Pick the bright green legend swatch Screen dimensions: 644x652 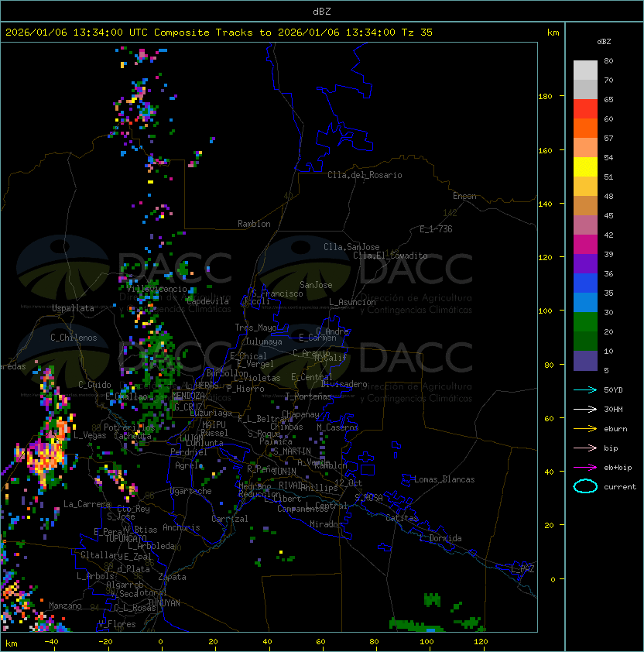click(585, 321)
